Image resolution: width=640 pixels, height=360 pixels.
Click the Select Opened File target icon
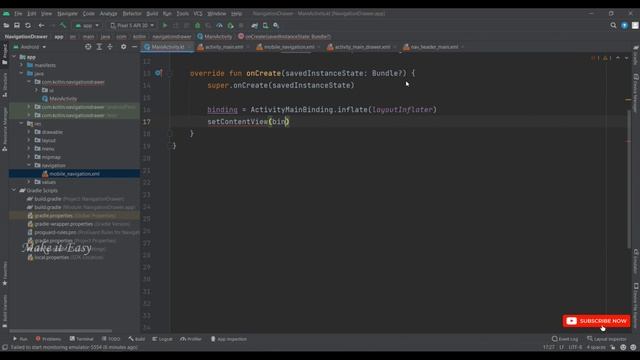tap(88, 47)
